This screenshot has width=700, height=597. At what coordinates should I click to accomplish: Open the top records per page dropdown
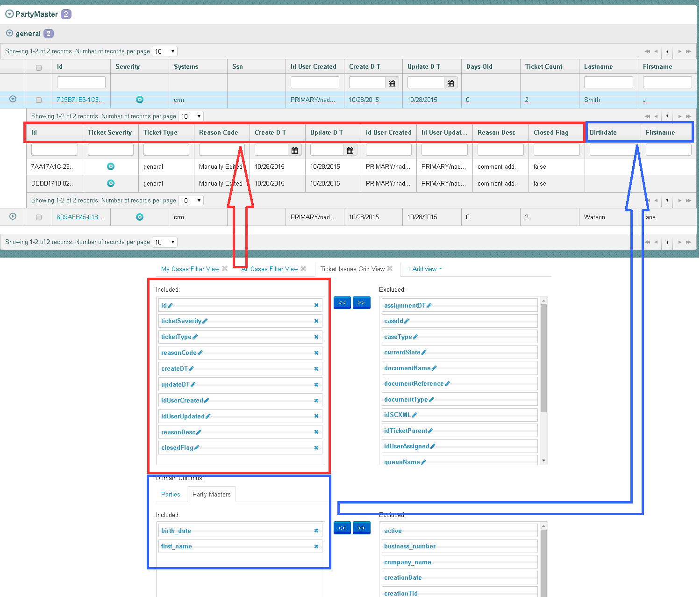click(165, 51)
